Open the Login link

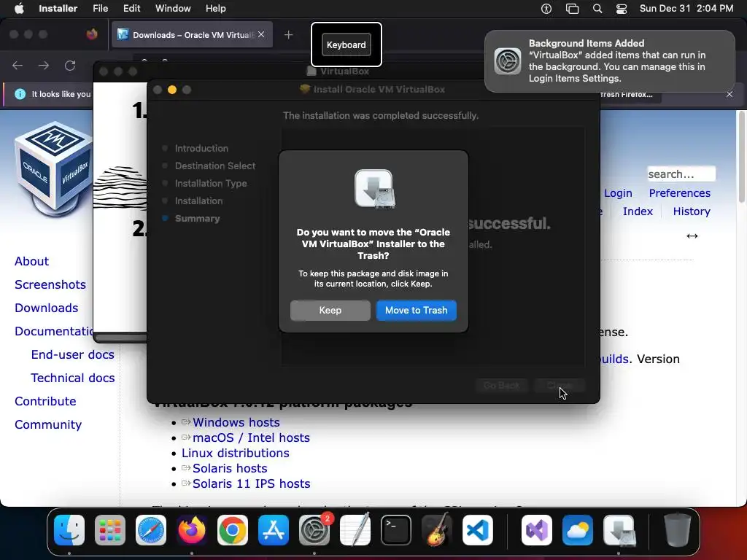[x=618, y=192]
